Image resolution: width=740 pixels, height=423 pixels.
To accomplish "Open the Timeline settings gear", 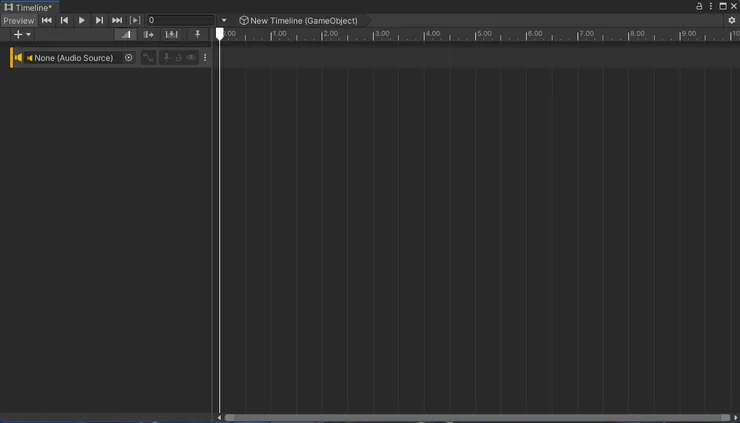I will point(732,20).
